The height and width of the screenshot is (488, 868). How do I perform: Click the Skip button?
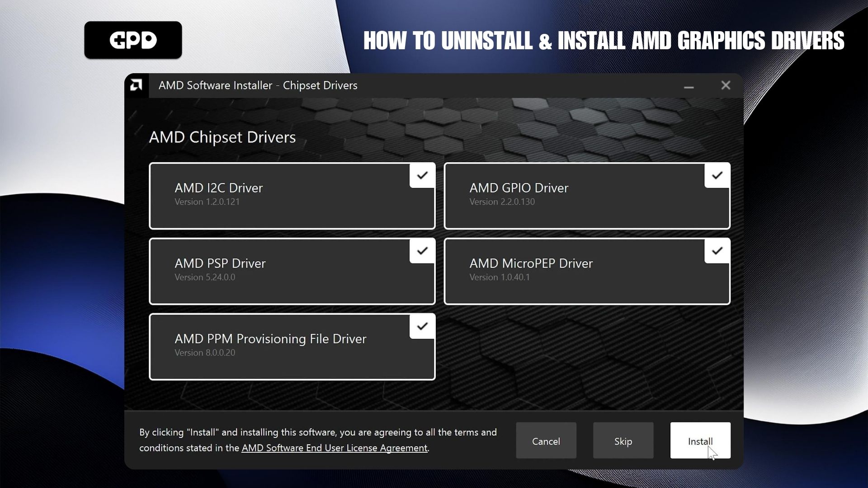[x=623, y=441]
